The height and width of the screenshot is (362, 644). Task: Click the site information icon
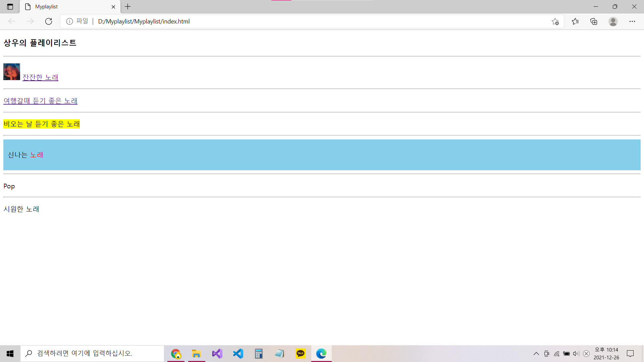(x=69, y=21)
